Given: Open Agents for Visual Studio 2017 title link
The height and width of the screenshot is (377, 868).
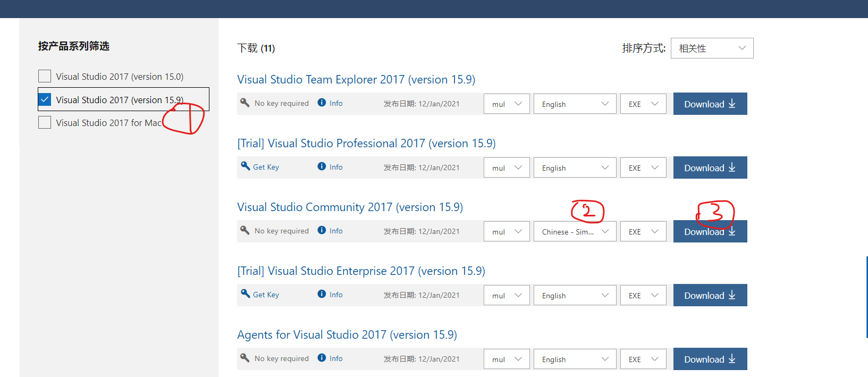Looking at the screenshot, I should pyautogui.click(x=347, y=334).
